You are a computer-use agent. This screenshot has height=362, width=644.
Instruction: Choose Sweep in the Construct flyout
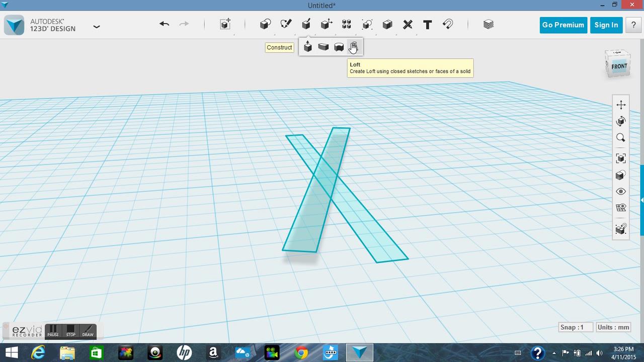(x=323, y=47)
